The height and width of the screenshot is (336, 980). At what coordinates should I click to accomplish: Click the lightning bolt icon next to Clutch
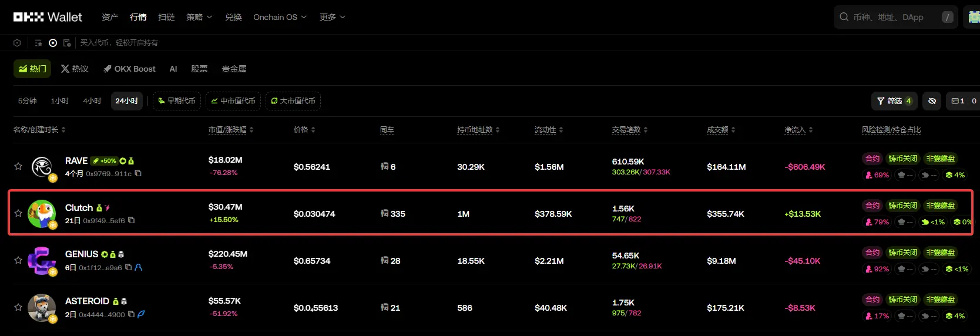point(108,208)
